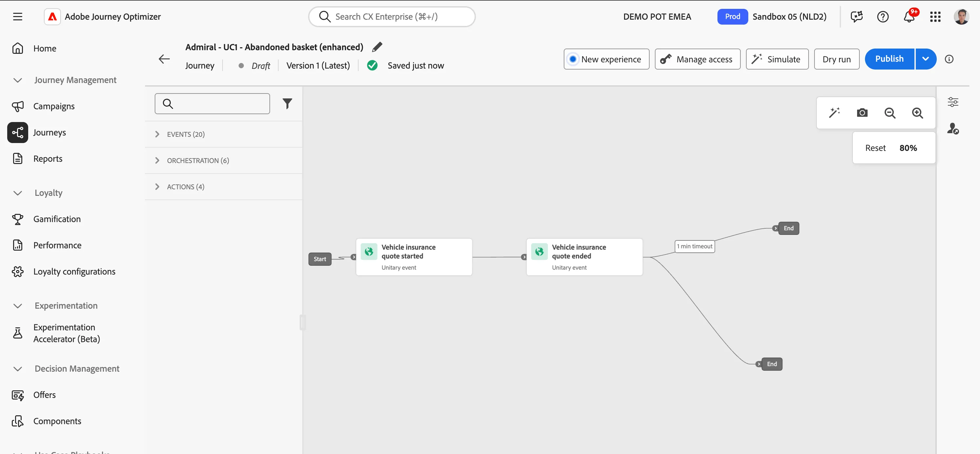Zoom out of the journey canvas
This screenshot has width=980, height=454.
(890, 113)
